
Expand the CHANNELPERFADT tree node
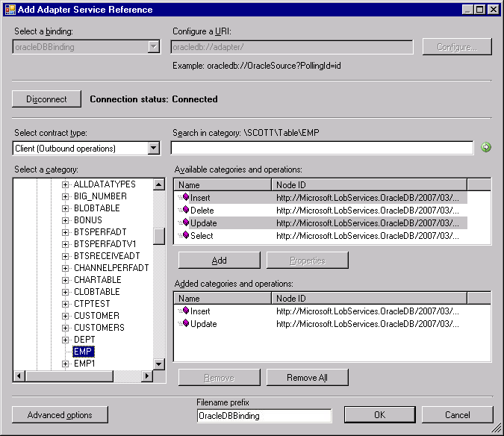pos(65,268)
